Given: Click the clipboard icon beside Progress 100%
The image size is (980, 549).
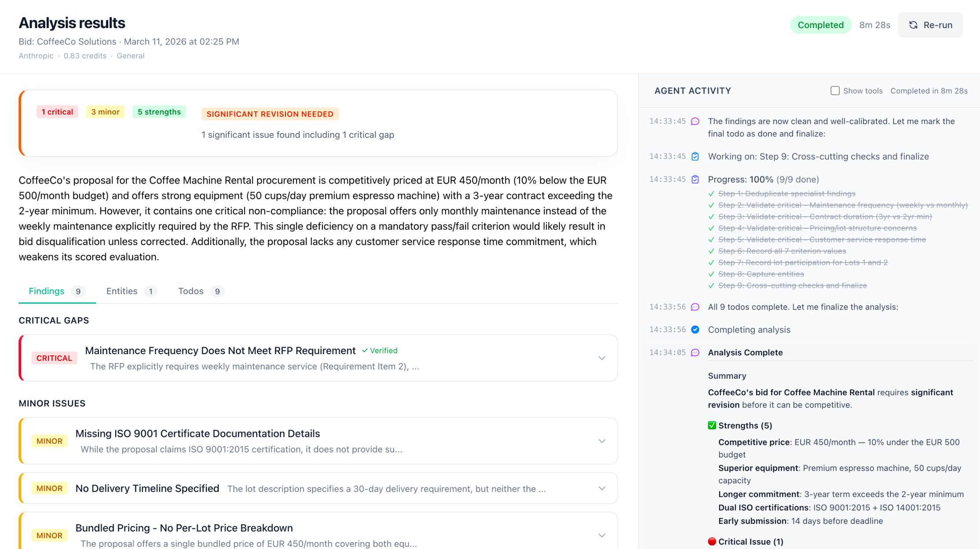Looking at the screenshot, I should 695,179.
